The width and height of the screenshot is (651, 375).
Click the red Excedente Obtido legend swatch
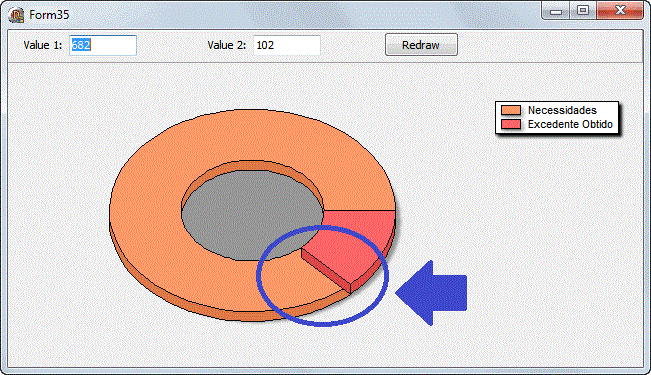coord(511,124)
